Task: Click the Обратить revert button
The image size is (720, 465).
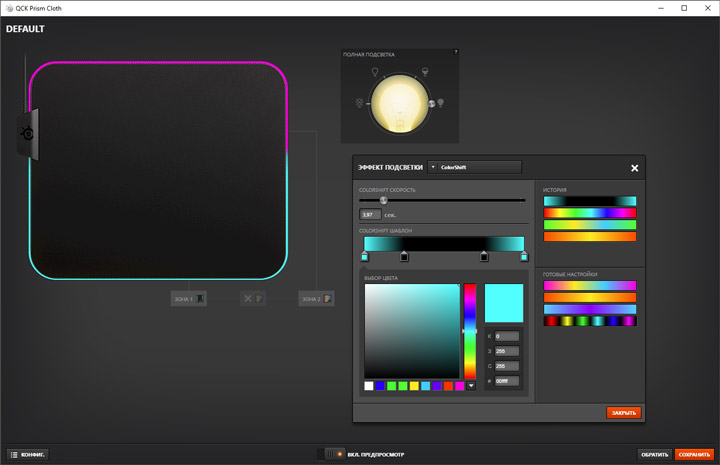Action: pyautogui.click(x=654, y=454)
